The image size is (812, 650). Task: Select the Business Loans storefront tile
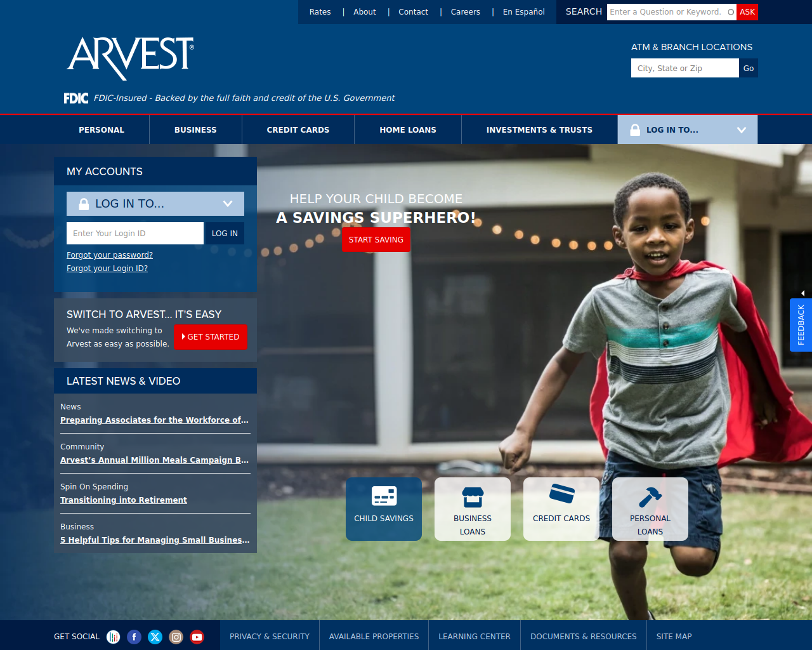click(x=473, y=509)
